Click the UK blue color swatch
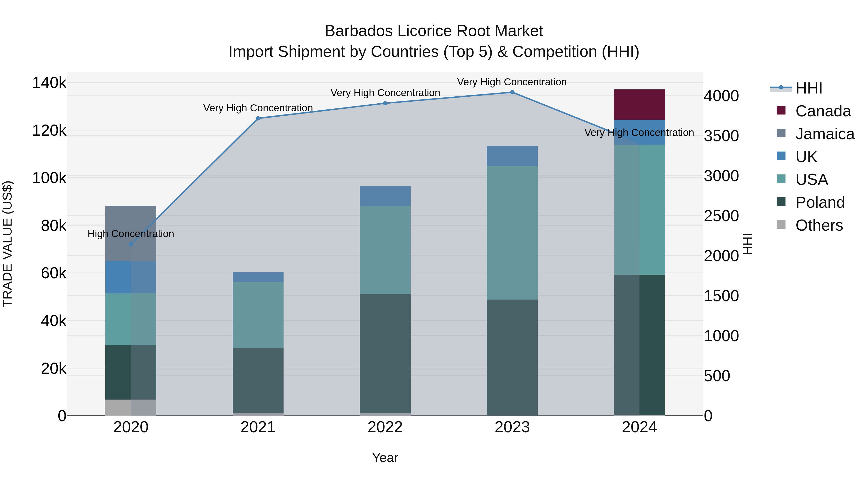This screenshot has height=488, width=868. coord(781,156)
